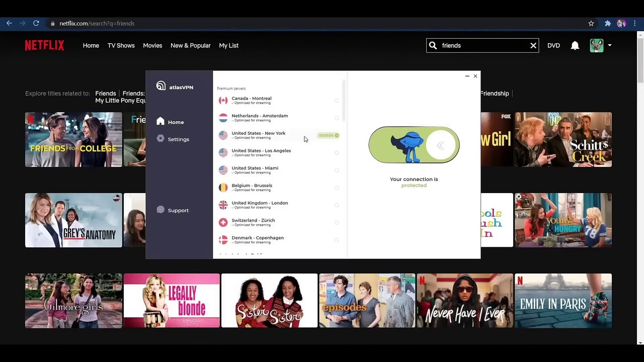This screenshot has height=362, width=644.
Task: Open related title link Friends
Action: 106,93
